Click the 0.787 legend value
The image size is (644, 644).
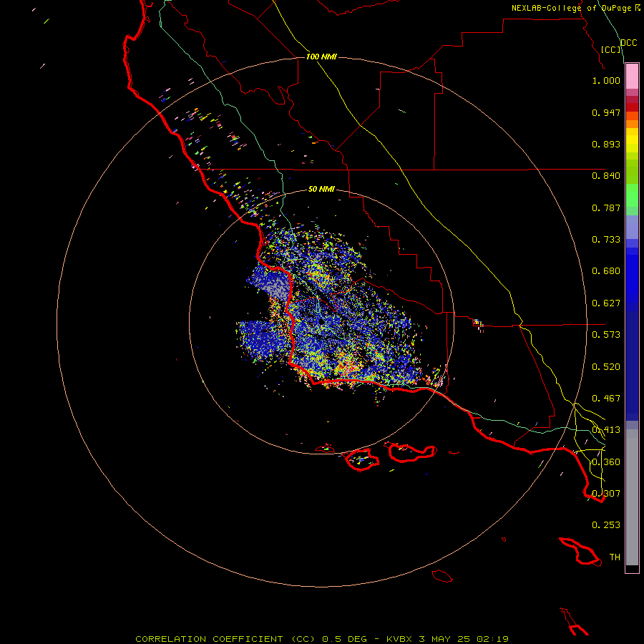point(606,208)
